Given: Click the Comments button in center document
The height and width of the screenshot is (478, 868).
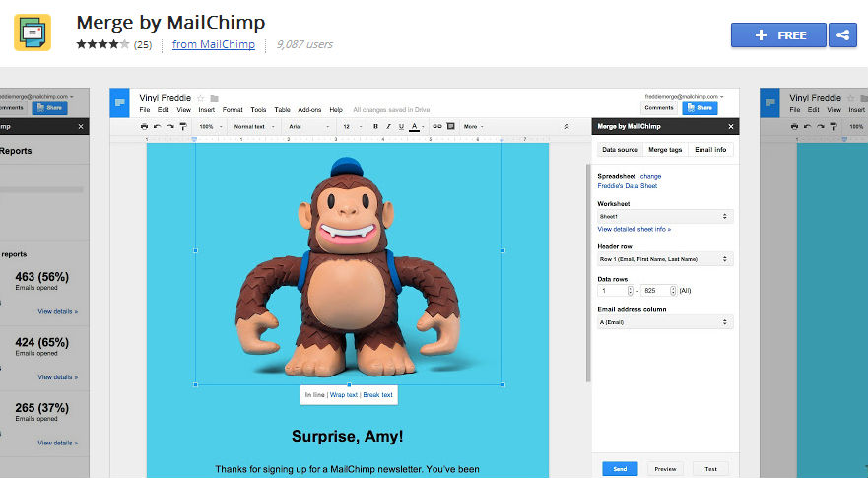Looking at the screenshot, I should (659, 108).
